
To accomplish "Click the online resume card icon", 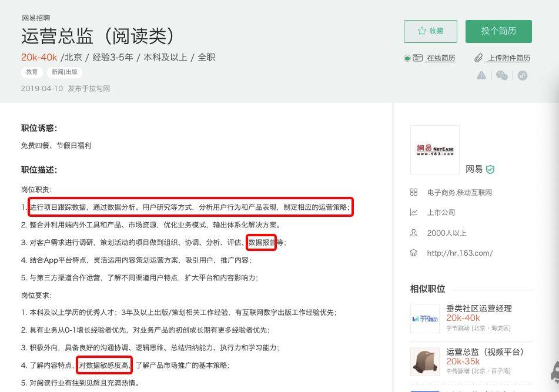I will pyautogui.click(x=417, y=58).
